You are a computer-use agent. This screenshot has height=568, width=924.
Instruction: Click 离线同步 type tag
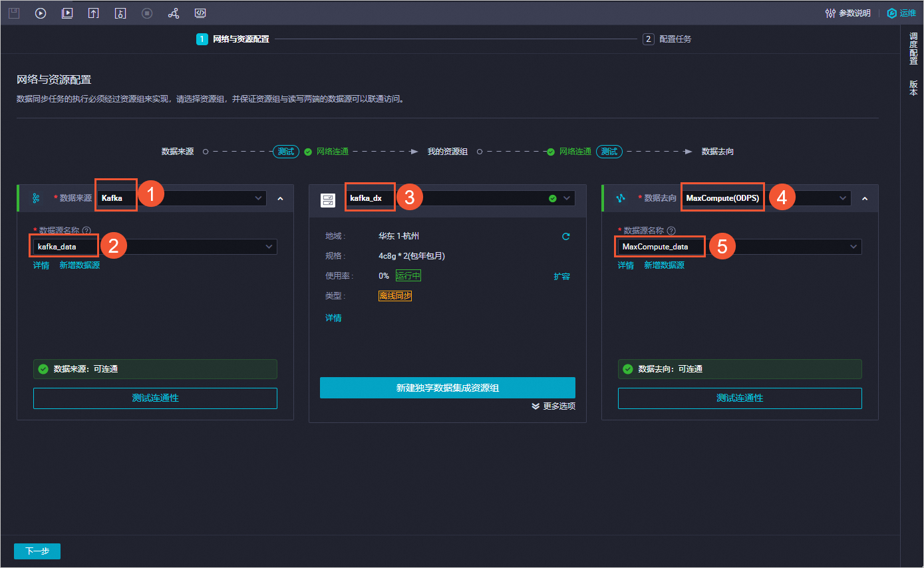[x=395, y=296]
